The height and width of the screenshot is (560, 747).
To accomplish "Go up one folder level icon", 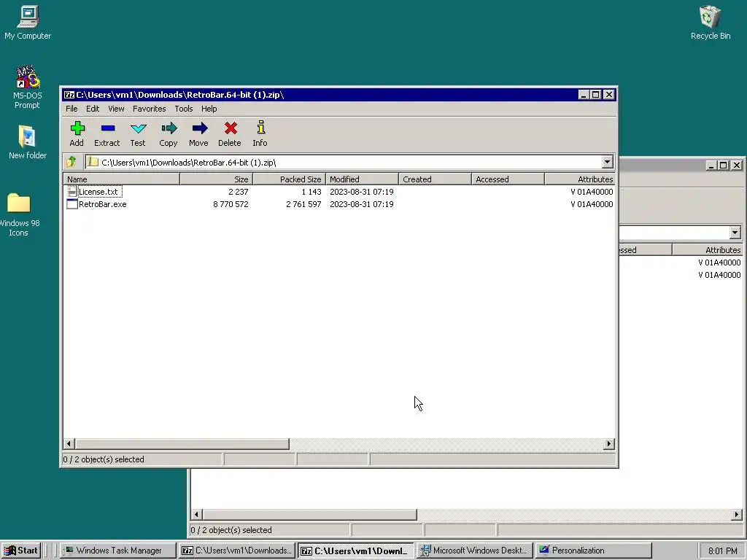I will point(72,162).
